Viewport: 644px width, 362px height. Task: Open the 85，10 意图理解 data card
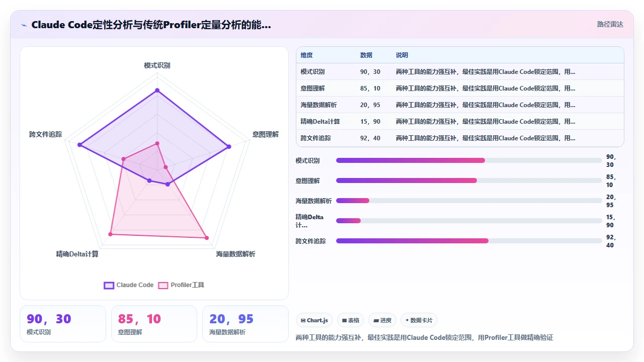[154, 324]
